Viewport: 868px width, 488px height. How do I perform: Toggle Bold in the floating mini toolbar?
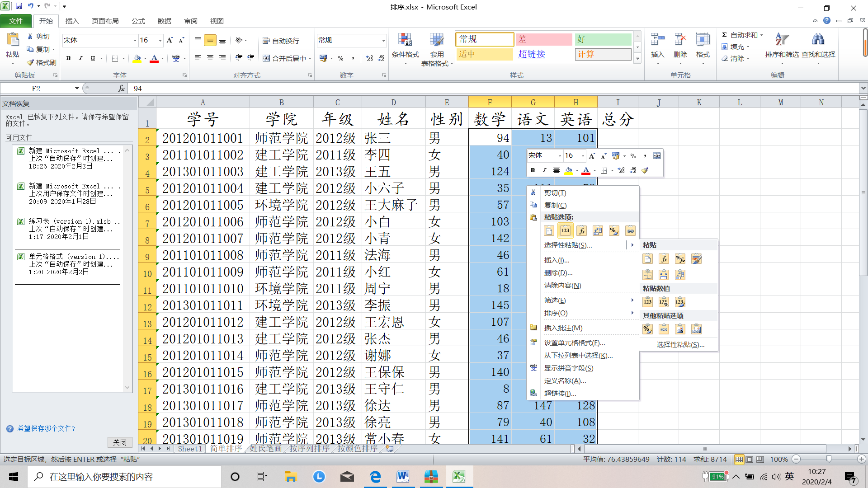click(533, 170)
